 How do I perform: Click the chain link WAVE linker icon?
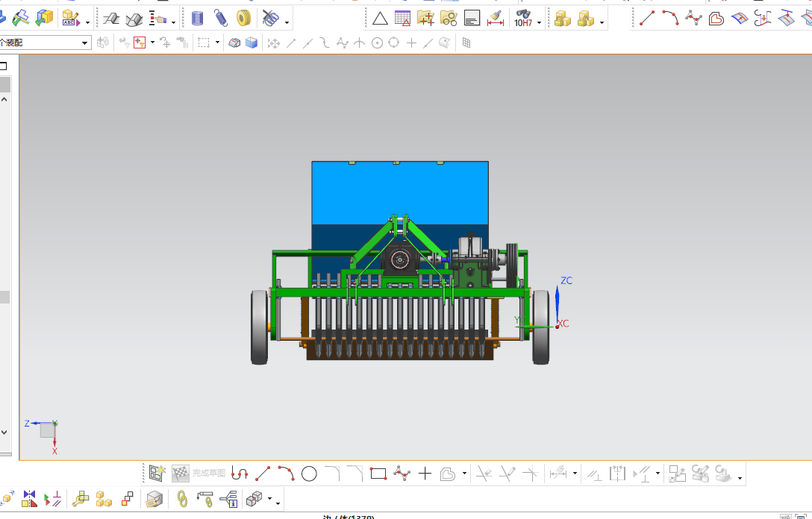[x=182, y=499]
